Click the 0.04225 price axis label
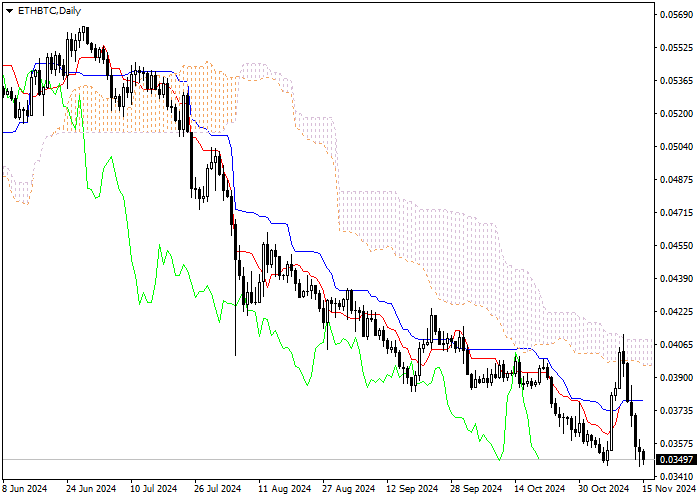 pyautogui.click(x=676, y=312)
